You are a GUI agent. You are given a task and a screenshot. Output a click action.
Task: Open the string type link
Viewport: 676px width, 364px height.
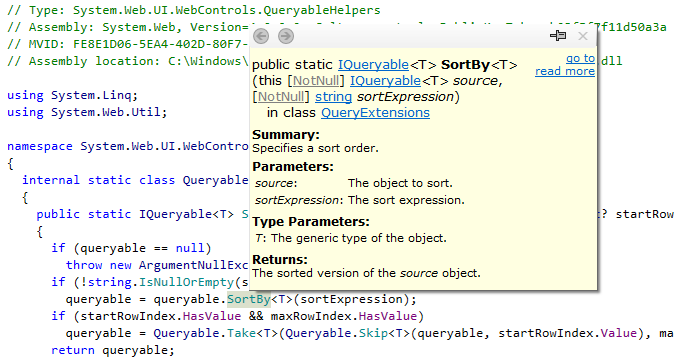pos(333,97)
